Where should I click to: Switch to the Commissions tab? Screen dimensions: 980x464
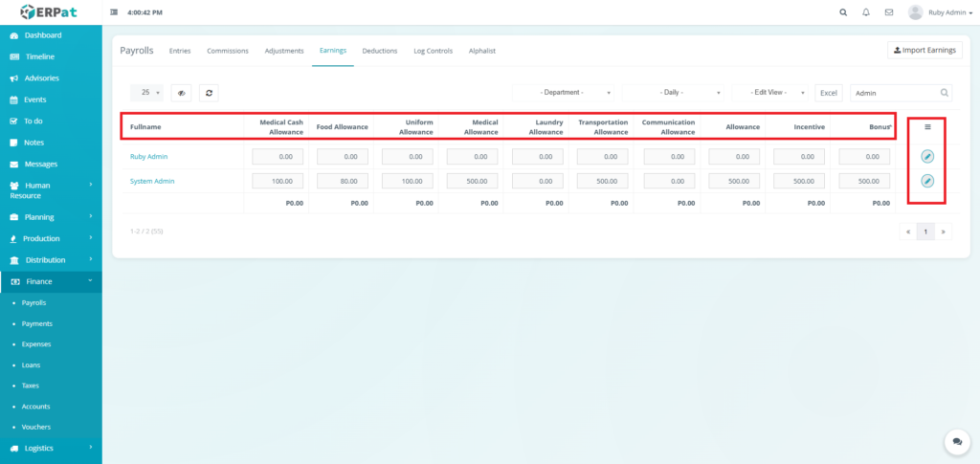click(228, 51)
